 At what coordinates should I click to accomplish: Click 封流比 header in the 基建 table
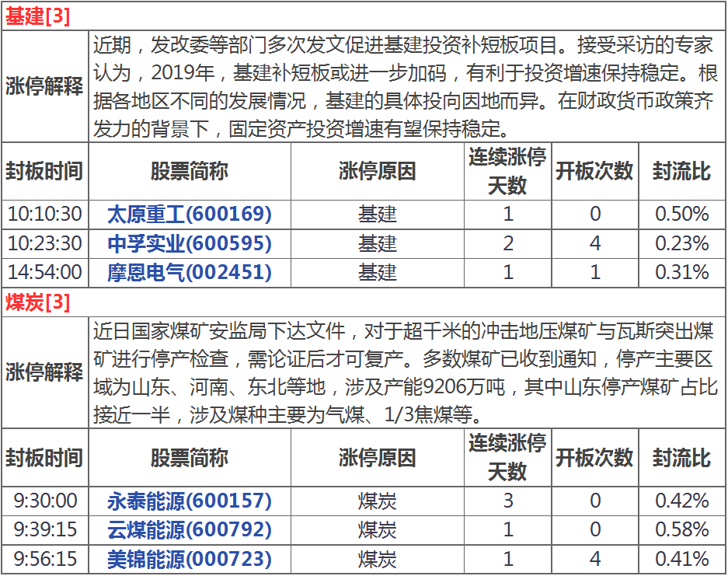tap(681, 171)
